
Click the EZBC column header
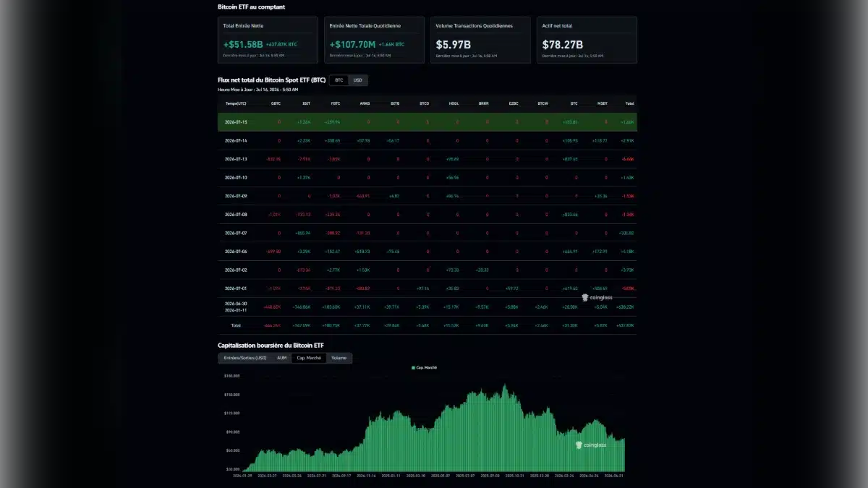point(514,103)
